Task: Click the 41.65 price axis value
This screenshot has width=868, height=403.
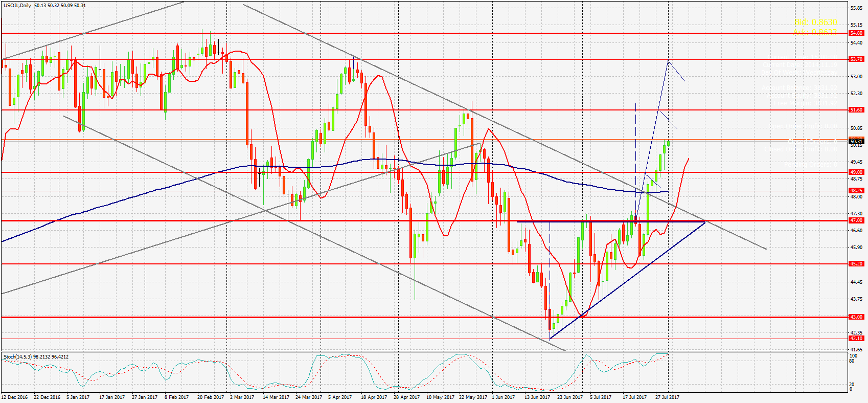Action: [x=856, y=350]
